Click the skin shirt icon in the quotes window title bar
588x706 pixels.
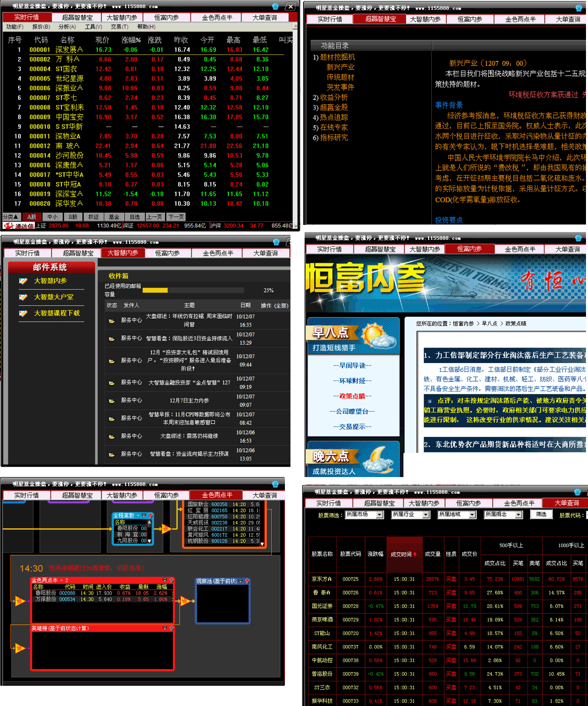275,7
